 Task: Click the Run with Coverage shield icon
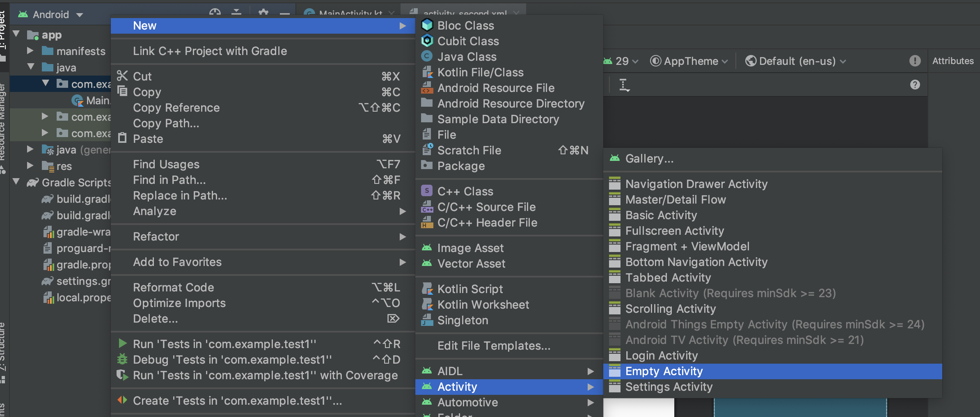[x=122, y=375]
